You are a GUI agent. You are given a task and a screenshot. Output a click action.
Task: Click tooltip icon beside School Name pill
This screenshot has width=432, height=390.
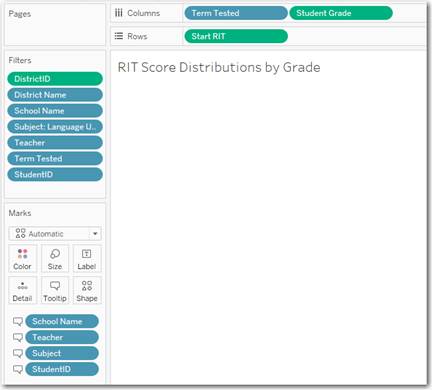(17, 321)
